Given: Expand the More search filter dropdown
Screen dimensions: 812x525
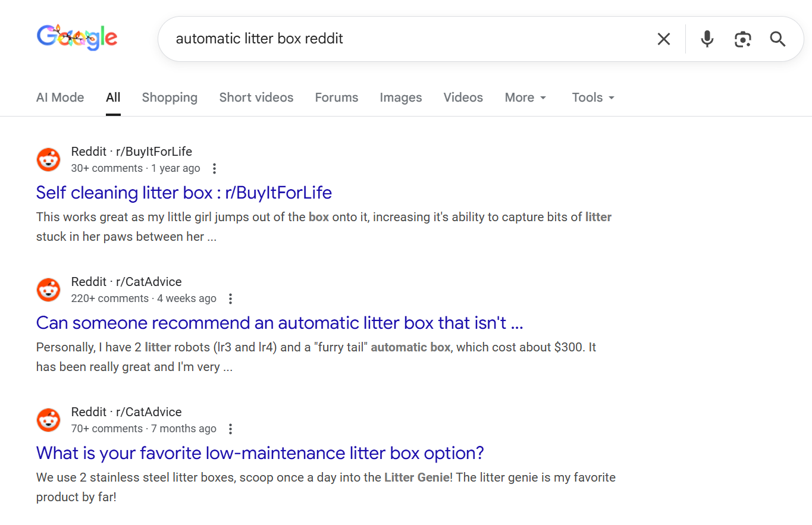Looking at the screenshot, I should tap(525, 98).
